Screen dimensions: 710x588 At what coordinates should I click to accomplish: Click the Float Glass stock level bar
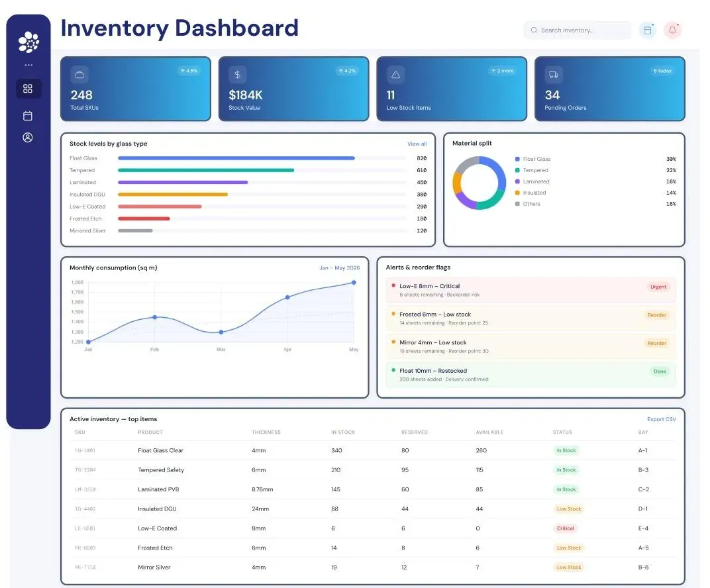(236, 158)
